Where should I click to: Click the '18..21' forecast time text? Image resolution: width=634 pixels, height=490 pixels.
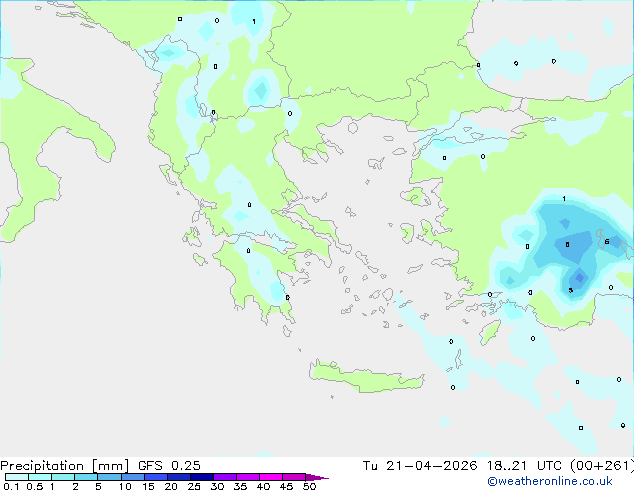click(507, 466)
